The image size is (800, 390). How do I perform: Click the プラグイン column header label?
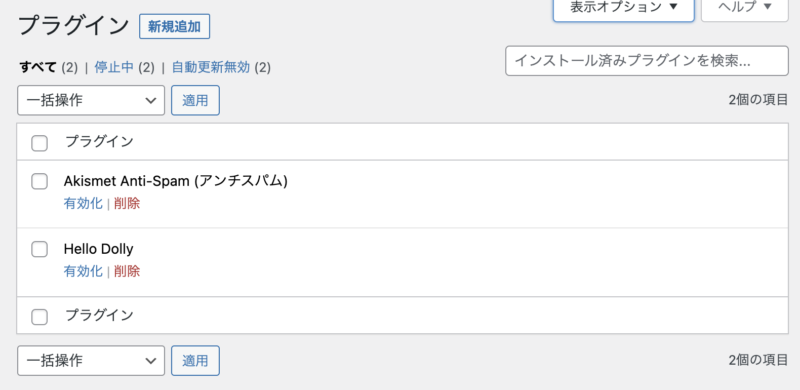tap(99, 142)
